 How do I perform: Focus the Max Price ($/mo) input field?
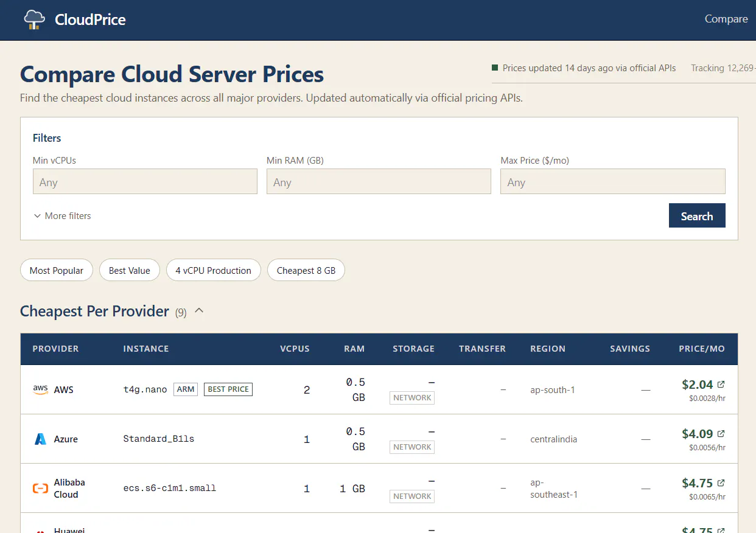click(613, 182)
